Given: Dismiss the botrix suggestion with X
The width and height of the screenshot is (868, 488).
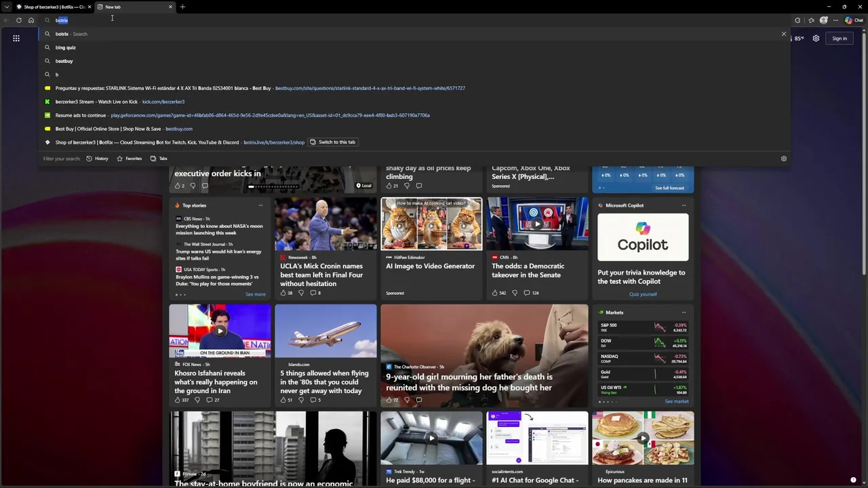Looking at the screenshot, I should point(784,34).
